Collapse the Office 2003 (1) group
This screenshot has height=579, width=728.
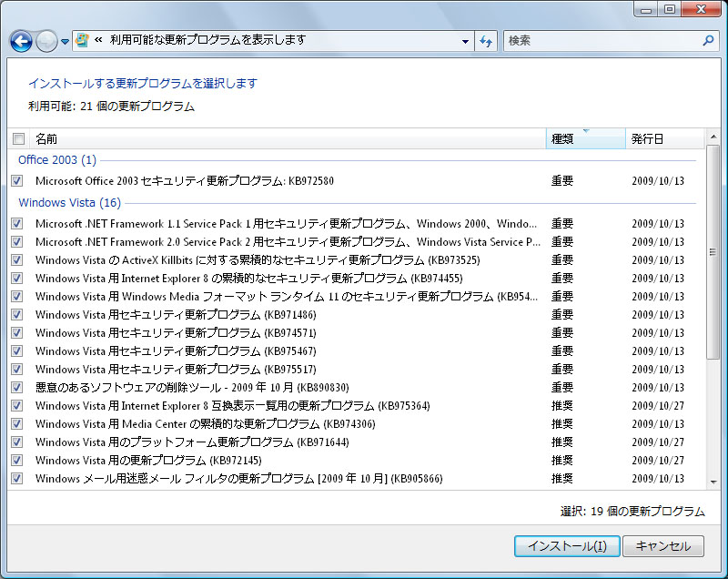click(57, 159)
